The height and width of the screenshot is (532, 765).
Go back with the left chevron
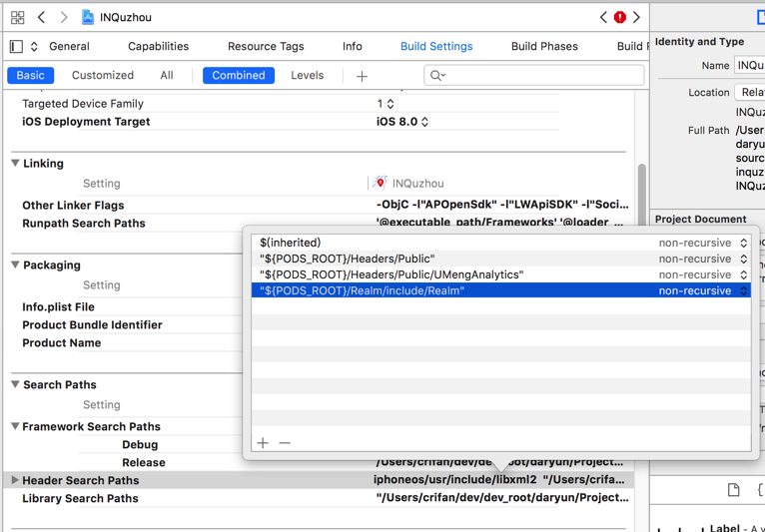click(42, 18)
